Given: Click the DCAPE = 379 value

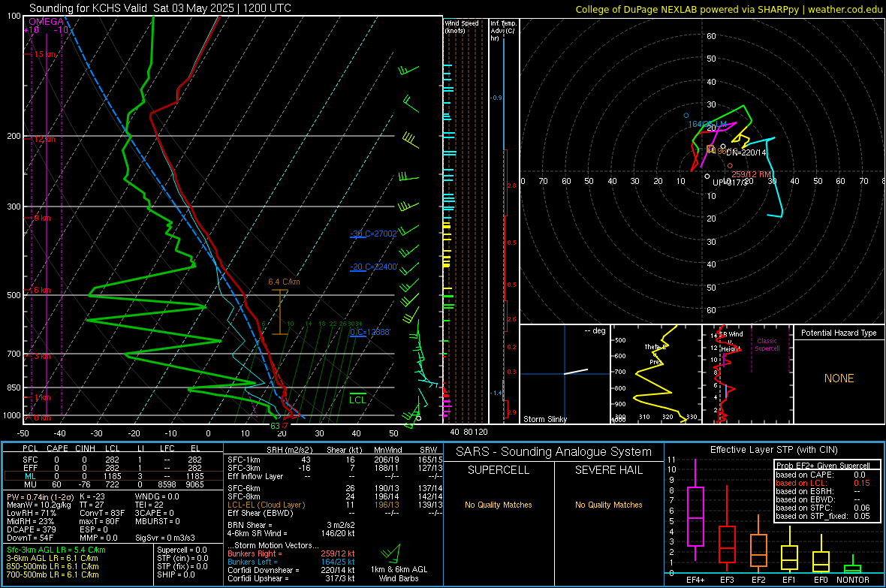Looking at the screenshot, I should [32, 529].
